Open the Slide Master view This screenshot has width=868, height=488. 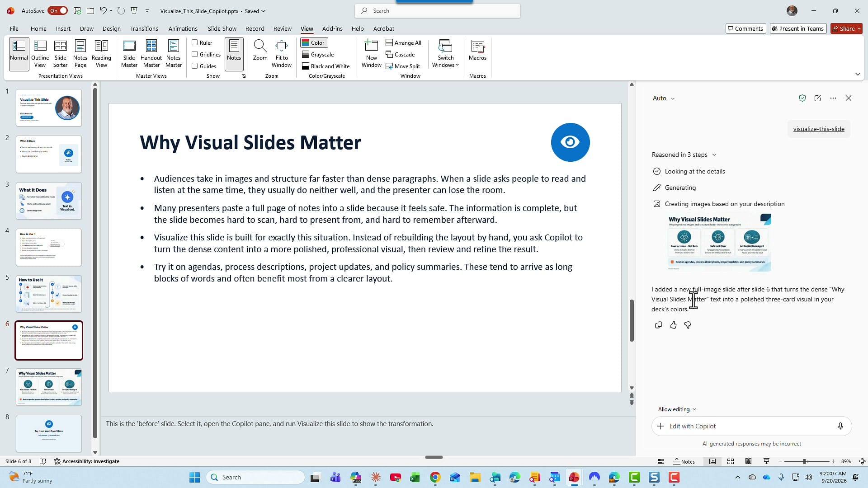click(129, 54)
